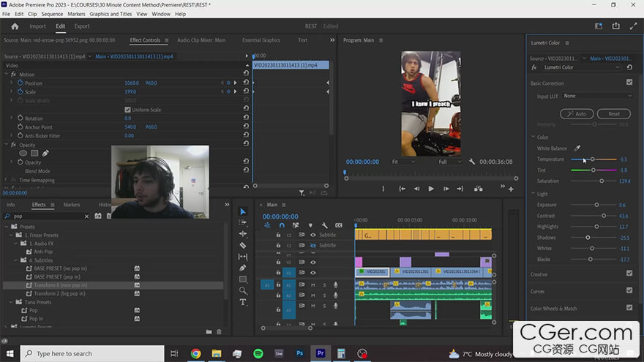The height and width of the screenshot is (362, 644).
Task: Add a marker in the timeline
Action: pyautogui.click(x=310, y=225)
